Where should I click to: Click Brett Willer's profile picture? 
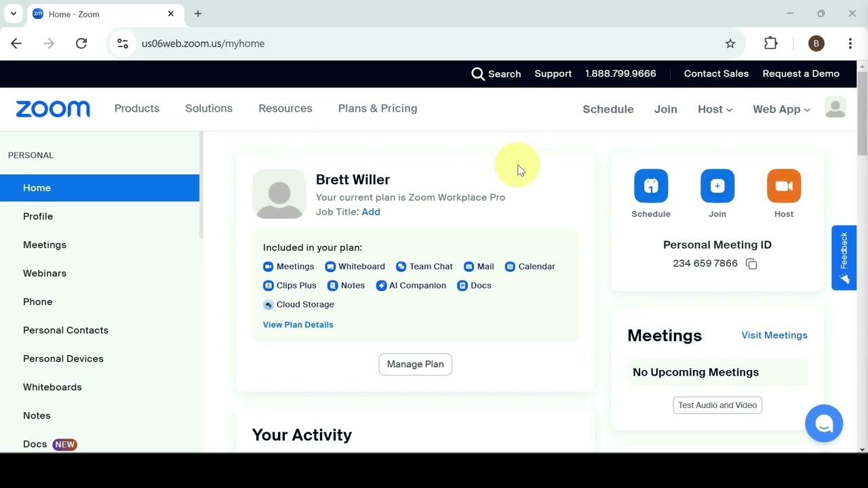(x=279, y=194)
